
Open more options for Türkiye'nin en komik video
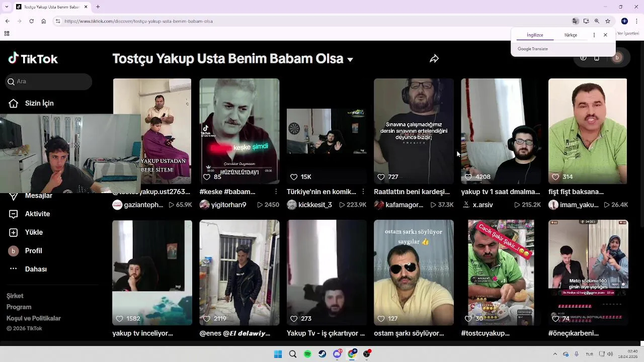click(x=363, y=192)
